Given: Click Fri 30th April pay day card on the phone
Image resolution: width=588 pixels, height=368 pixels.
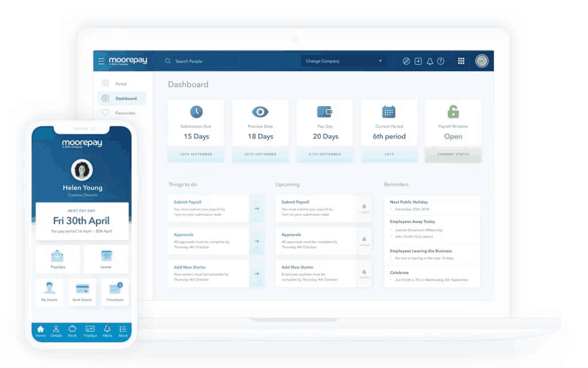Looking at the screenshot, I should [82, 220].
